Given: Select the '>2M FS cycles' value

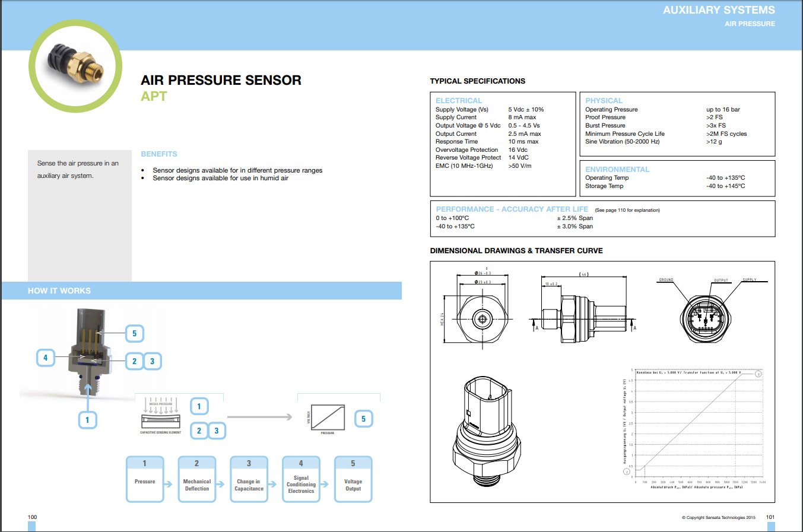Looking at the screenshot, I should click(x=726, y=134).
